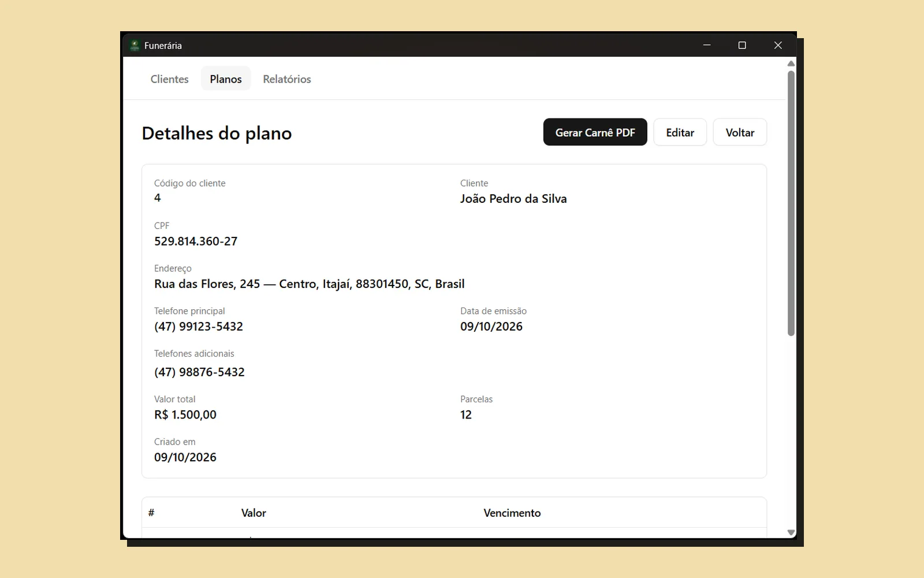The height and width of the screenshot is (578, 924).
Task: Click the additional phone (47) 98876-5432
Action: (199, 372)
